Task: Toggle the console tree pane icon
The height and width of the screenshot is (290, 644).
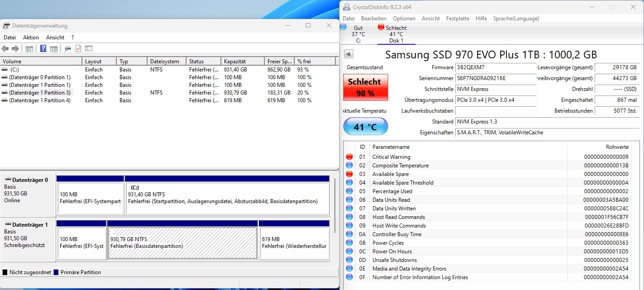Action: click(x=29, y=48)
